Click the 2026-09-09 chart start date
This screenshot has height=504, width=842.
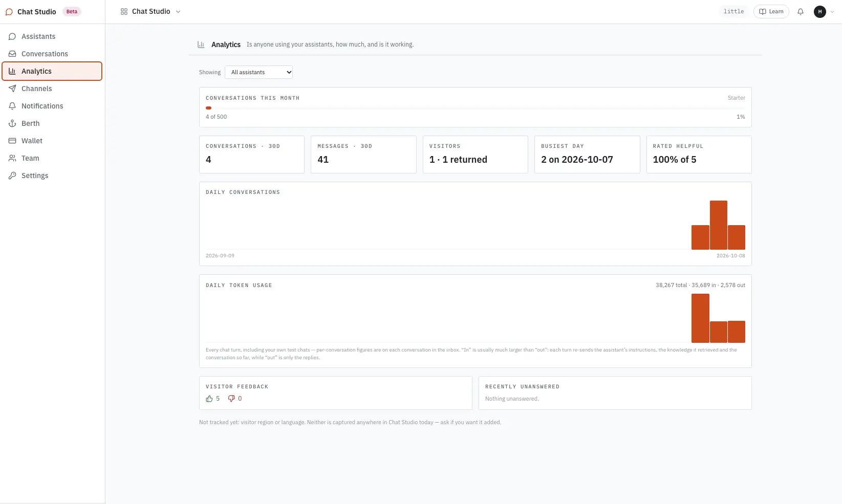[220, 255]
